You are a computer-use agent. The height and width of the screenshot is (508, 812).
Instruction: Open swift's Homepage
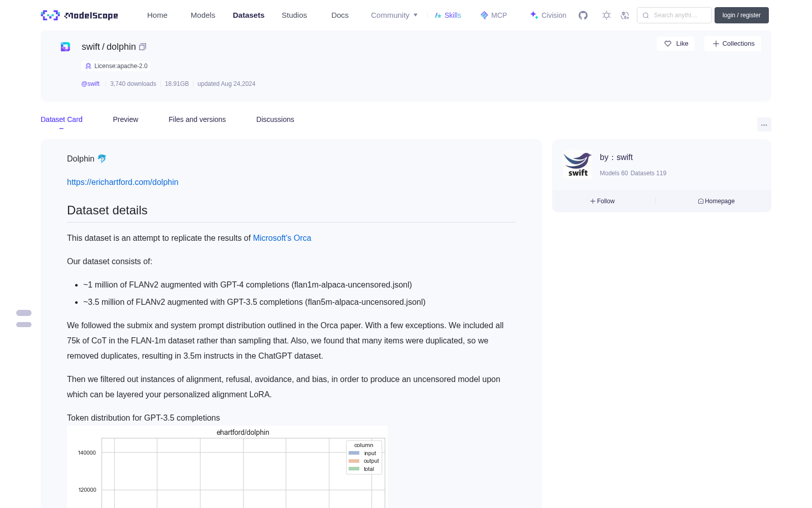click(716, 201)
